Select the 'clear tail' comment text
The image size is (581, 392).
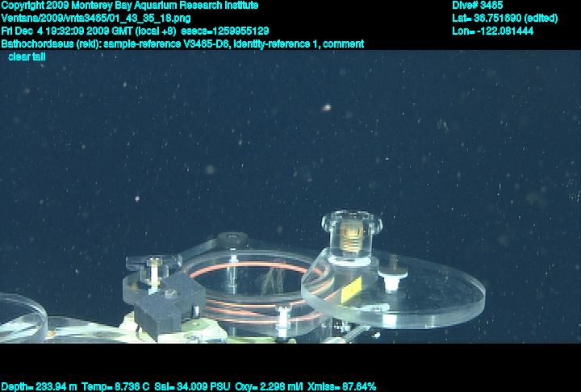click(27, 56)
